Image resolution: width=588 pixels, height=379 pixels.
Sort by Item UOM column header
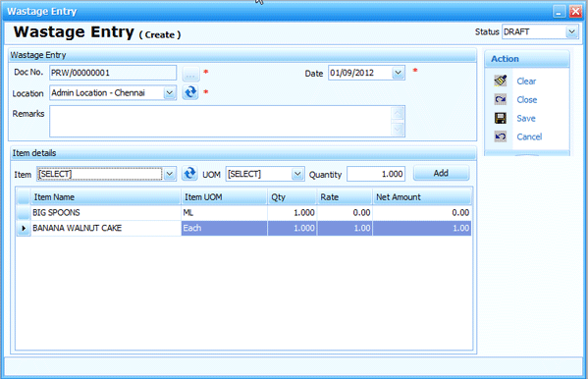[224, 197]
